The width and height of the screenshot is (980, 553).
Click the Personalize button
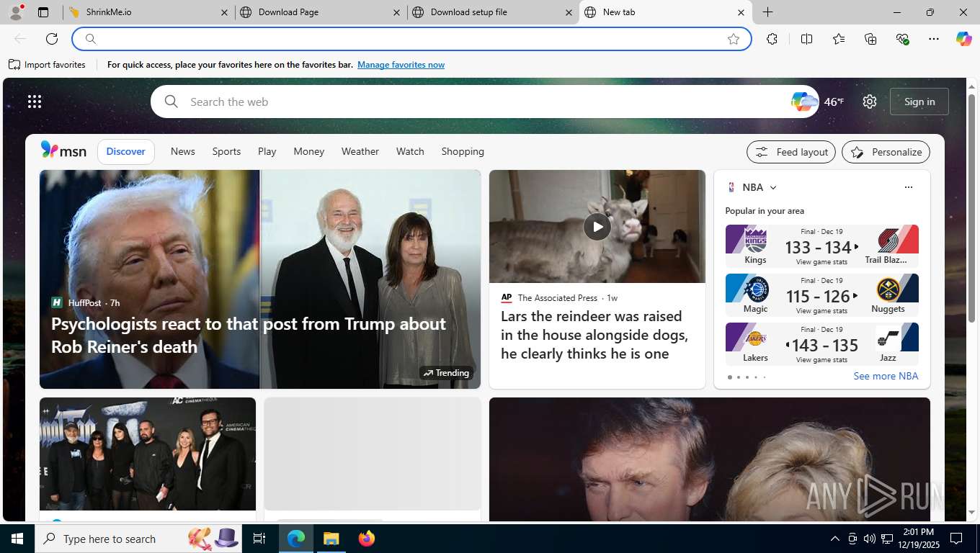(x=886, y=152)
